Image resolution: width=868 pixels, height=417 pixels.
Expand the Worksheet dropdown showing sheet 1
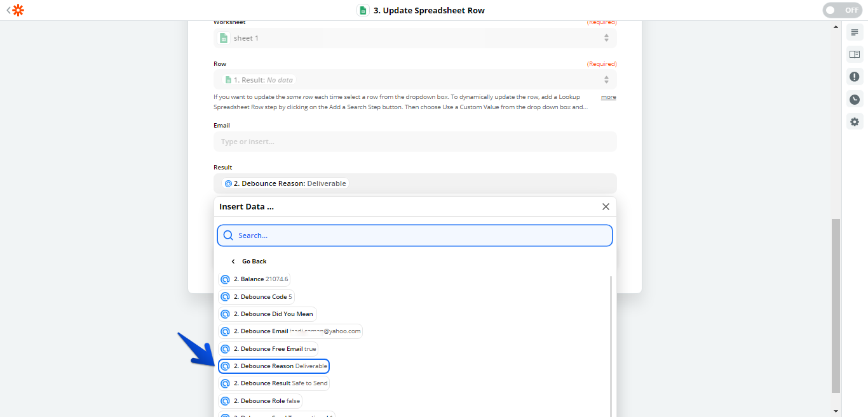(x=414, y=38)
